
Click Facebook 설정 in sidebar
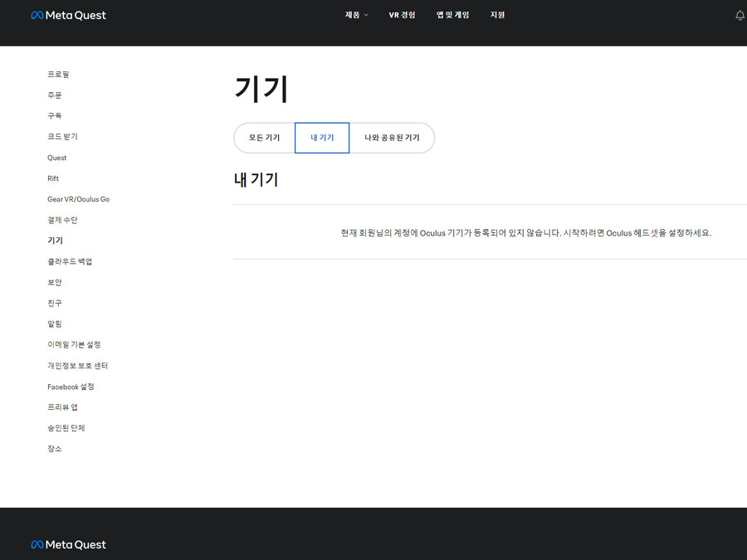click(71, 387)
